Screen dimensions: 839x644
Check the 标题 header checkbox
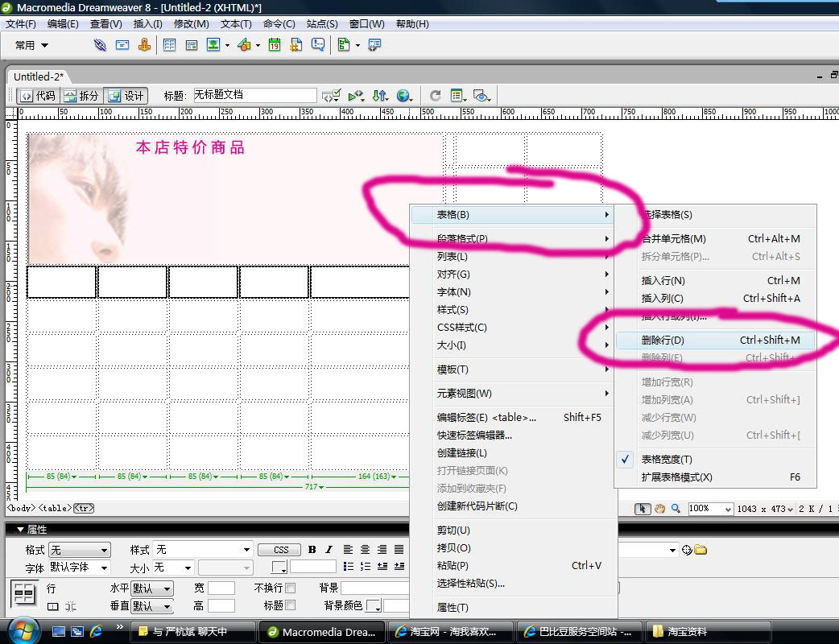click(x=291, y=605)
